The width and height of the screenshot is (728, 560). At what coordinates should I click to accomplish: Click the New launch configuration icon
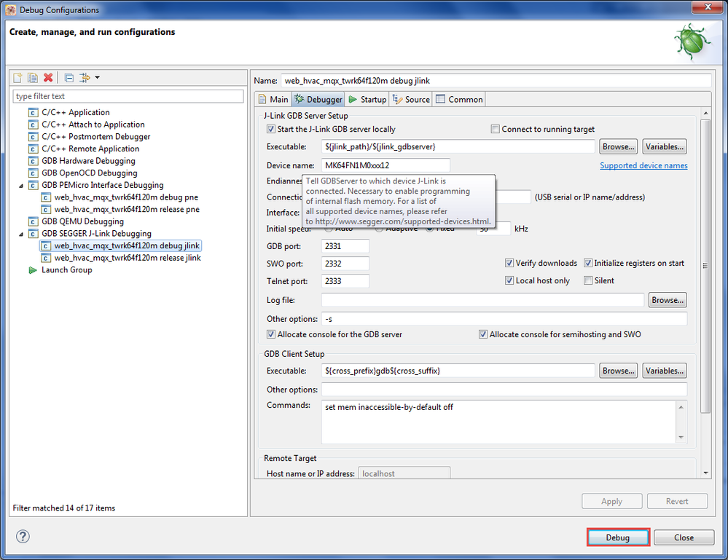click(17, 77)
